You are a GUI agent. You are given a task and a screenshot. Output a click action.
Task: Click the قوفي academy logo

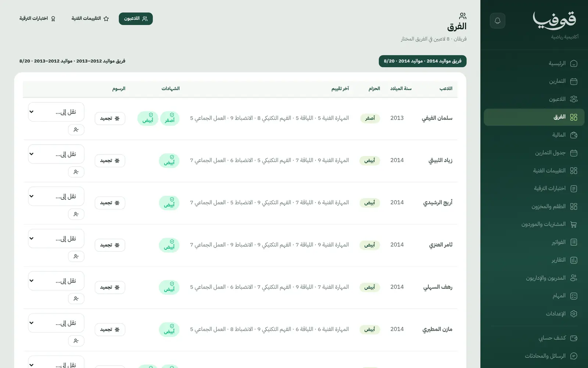point(555,20)
